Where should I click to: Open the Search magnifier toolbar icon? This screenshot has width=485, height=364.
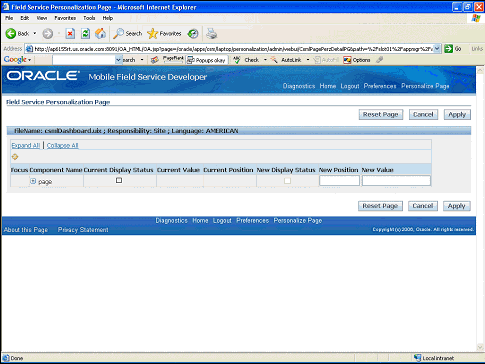tap(118, 33)
